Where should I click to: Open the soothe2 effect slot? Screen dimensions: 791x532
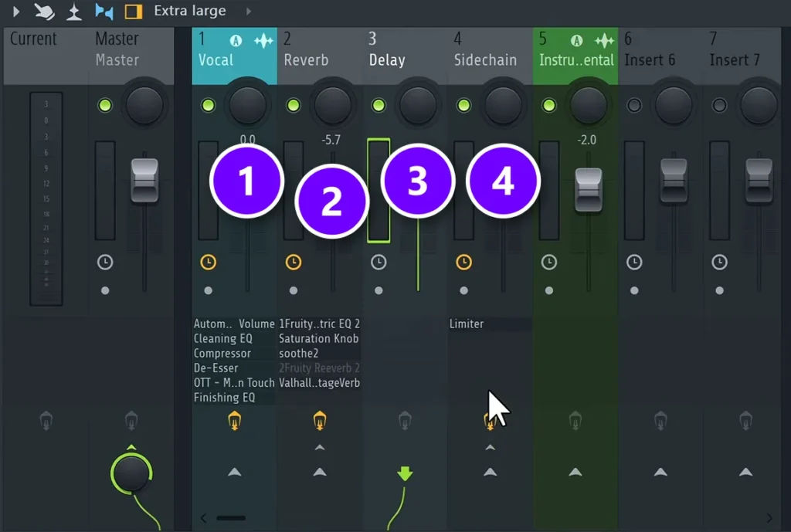[x=319, y=353]
